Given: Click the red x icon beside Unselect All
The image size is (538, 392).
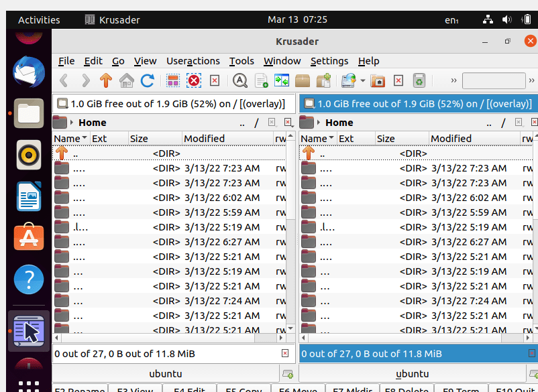Looking at the screenshot, I should pyautogui.click(x=215, y=81).
